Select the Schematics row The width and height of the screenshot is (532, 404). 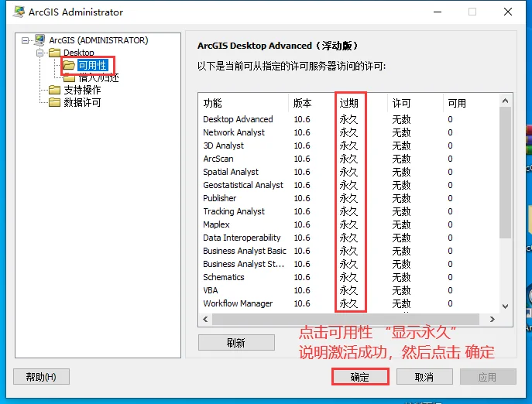pyautogui.click(x=349, y=277)
